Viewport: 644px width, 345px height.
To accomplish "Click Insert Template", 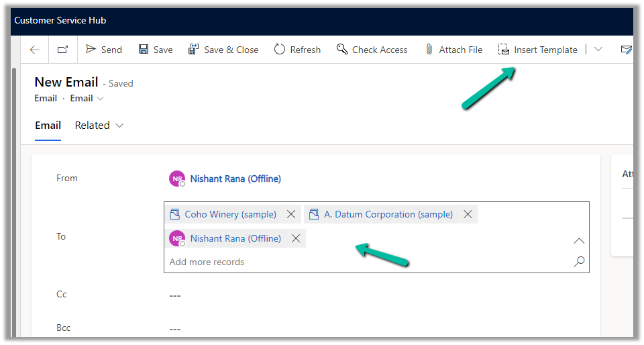I will tap(537, 50).
